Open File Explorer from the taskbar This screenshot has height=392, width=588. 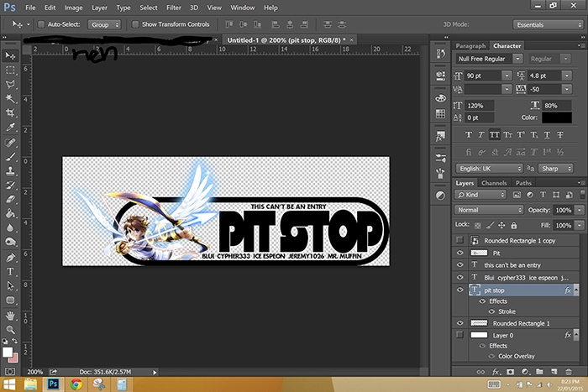pos(31,384)
